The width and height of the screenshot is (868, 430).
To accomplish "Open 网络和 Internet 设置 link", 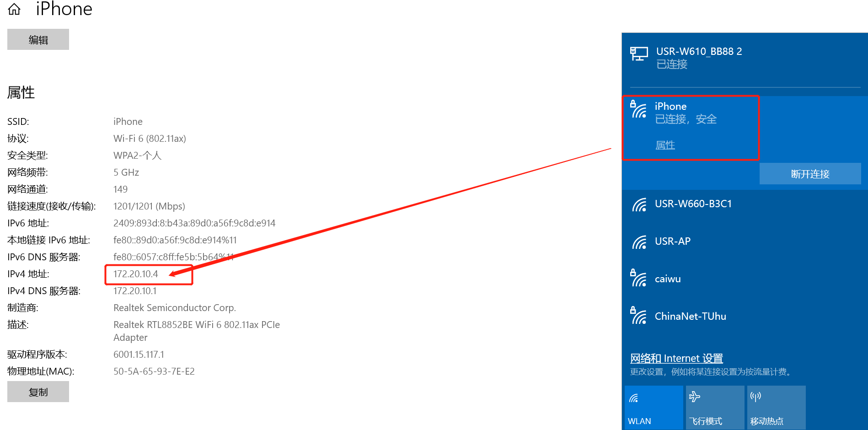I will coord(676,358).
